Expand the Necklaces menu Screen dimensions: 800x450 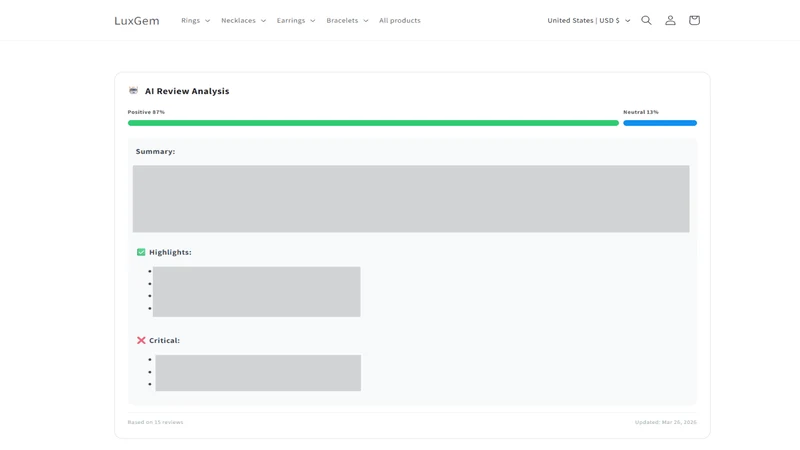(243, 20)
